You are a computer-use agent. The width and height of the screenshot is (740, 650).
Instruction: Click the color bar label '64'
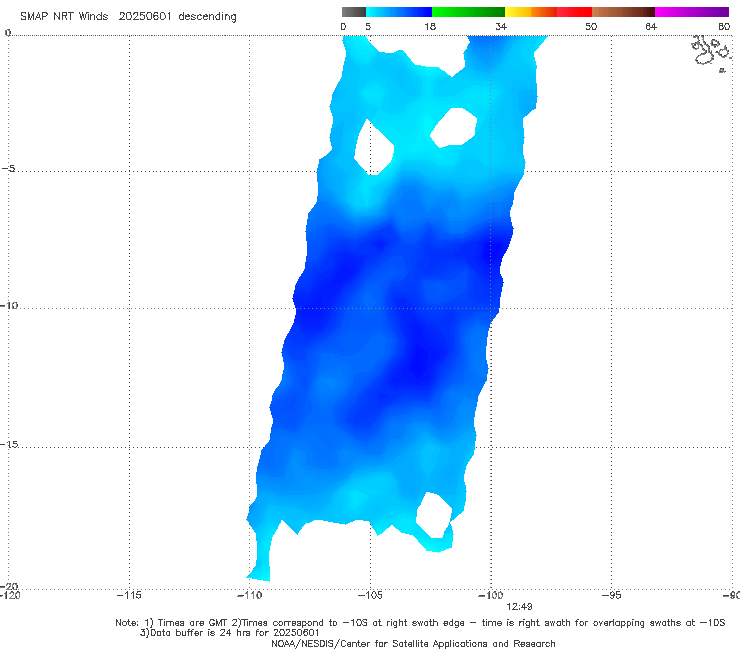coord(651,27)
